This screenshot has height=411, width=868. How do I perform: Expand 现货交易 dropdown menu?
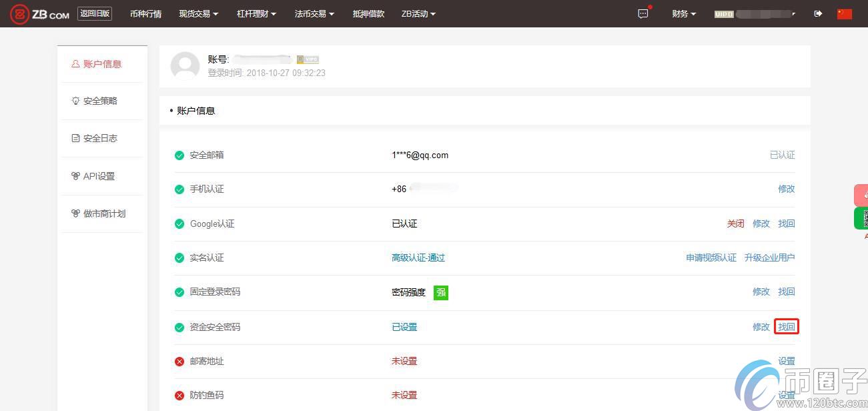click(199, 14)
